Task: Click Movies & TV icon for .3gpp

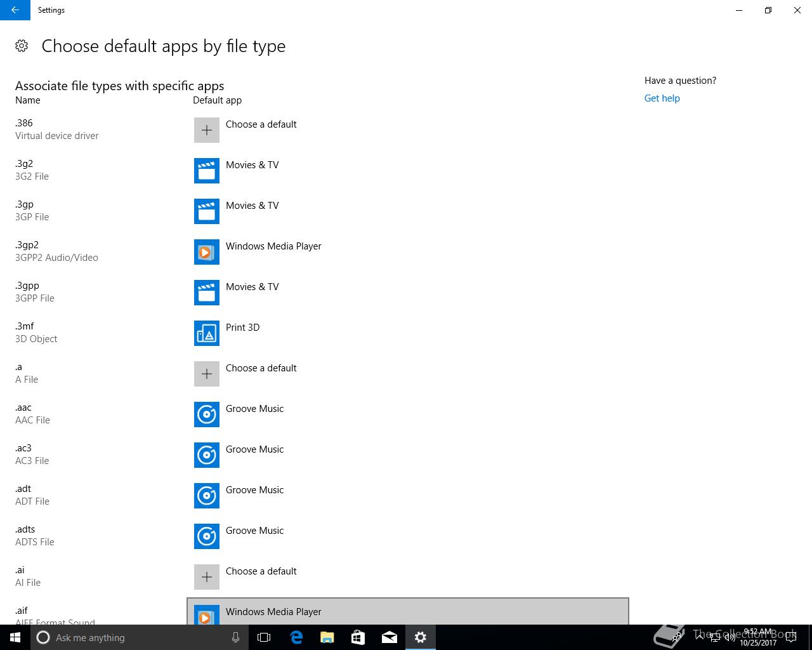Action: point(207,293)
